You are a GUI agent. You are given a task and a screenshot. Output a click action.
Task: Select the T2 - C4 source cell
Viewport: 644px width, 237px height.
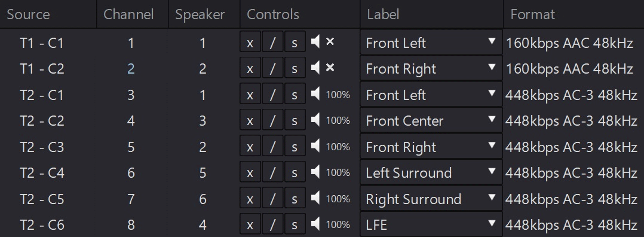tap(42, 172)
